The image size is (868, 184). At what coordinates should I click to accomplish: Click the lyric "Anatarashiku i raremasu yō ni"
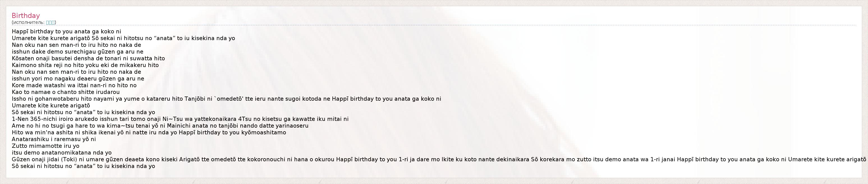tap(54, 139)
